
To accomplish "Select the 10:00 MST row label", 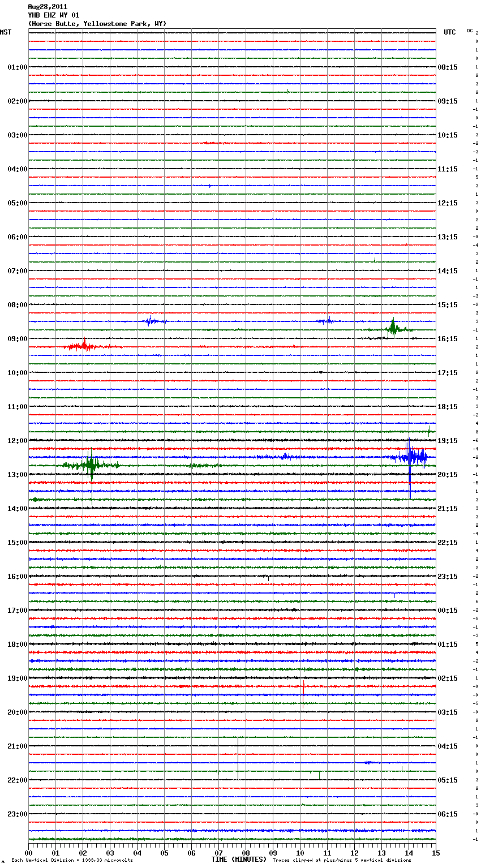I will [x=17, y=373].
